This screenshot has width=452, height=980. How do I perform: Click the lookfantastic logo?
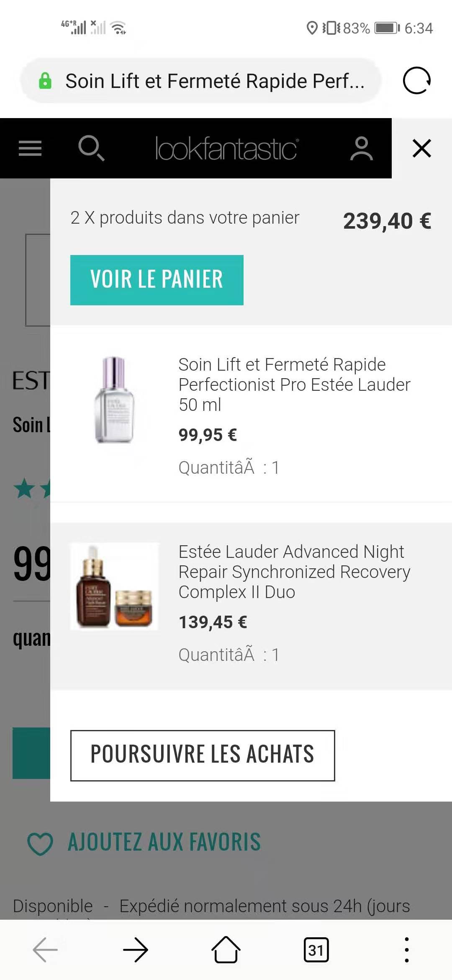pyautogui.click(x=226, y=148)
